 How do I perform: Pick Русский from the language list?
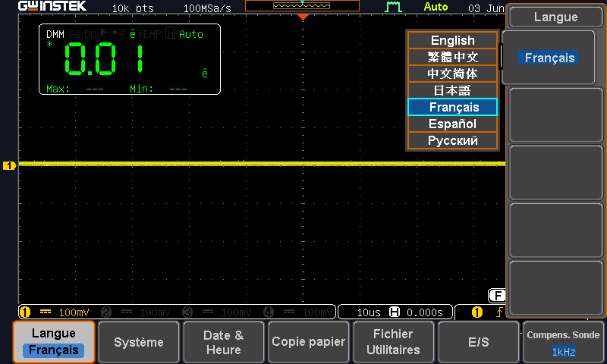point(452,140)
